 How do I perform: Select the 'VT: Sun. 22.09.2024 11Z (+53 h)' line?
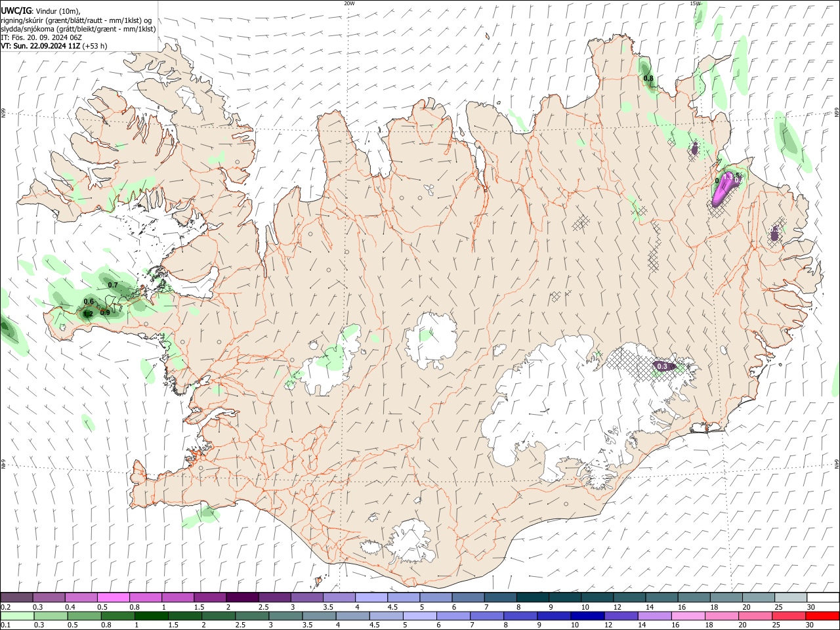tap(54, 46)
